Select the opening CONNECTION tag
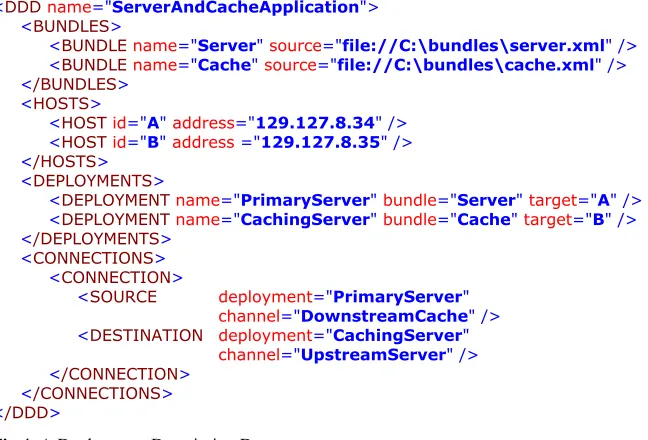Image resolution: width=648 pixels, height=440 pixels. point(116,278)
